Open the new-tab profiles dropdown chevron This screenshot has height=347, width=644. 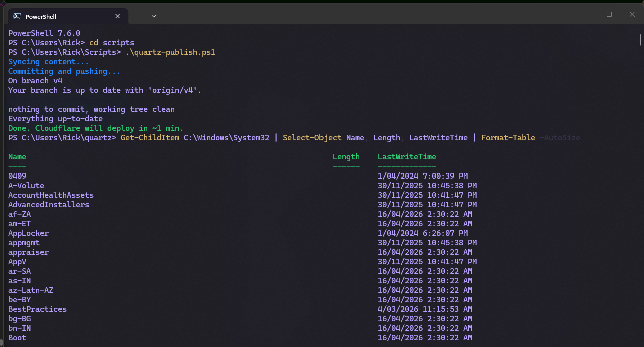coord(154,16)
